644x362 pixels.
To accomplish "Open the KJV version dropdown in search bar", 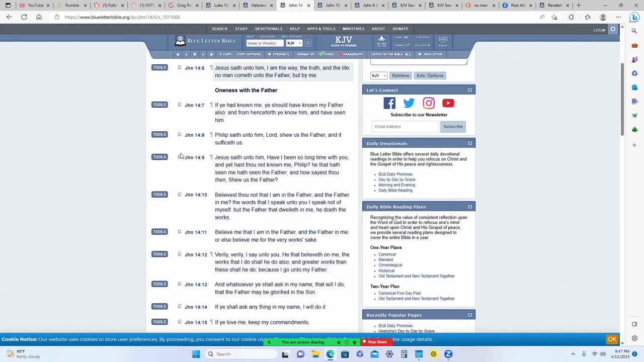I will point(294,43).
